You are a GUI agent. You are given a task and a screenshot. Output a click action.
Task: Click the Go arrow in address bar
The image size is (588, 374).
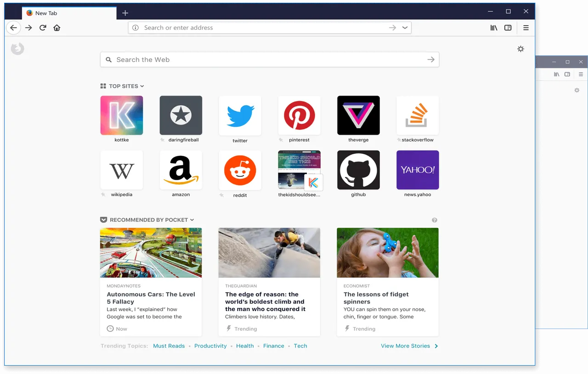(392, 28)
